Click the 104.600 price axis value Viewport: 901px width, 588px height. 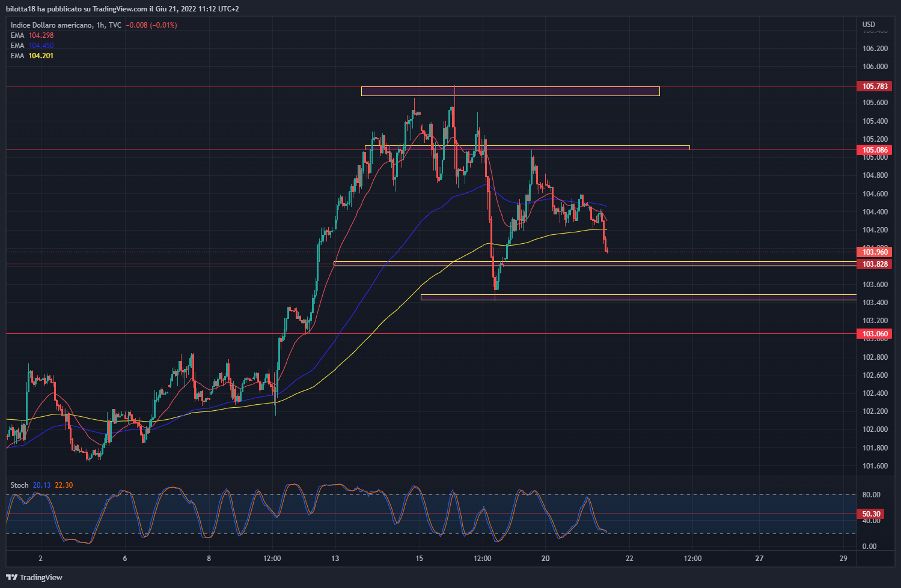pos(875,194)
